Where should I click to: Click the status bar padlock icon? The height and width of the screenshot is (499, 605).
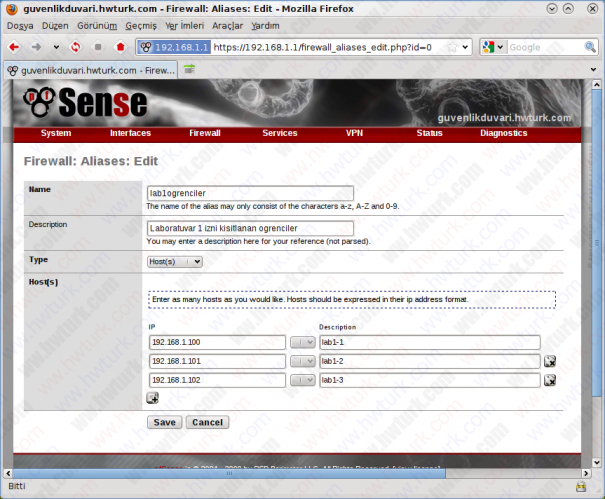coord(581,487)
